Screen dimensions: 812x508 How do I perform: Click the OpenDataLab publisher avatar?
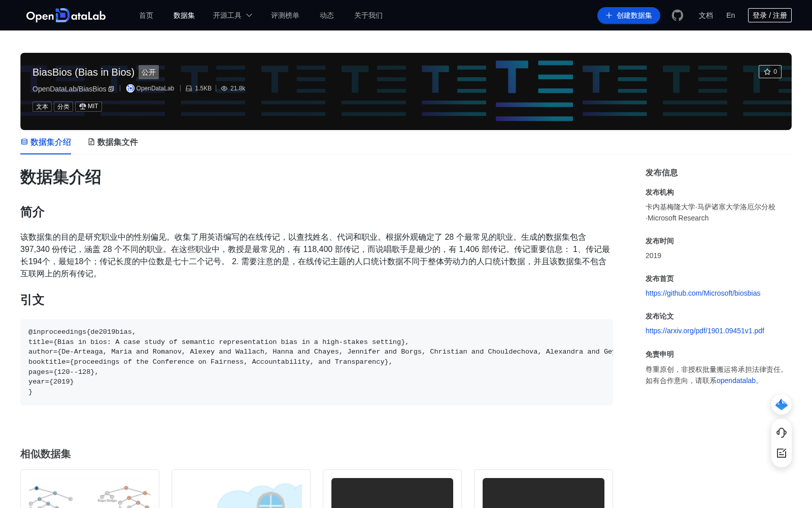click(130, 88)
